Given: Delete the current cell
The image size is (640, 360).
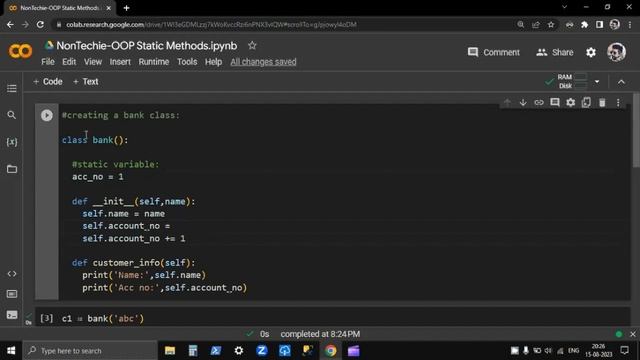Looking at the screenshot, I should pos(602,102).
